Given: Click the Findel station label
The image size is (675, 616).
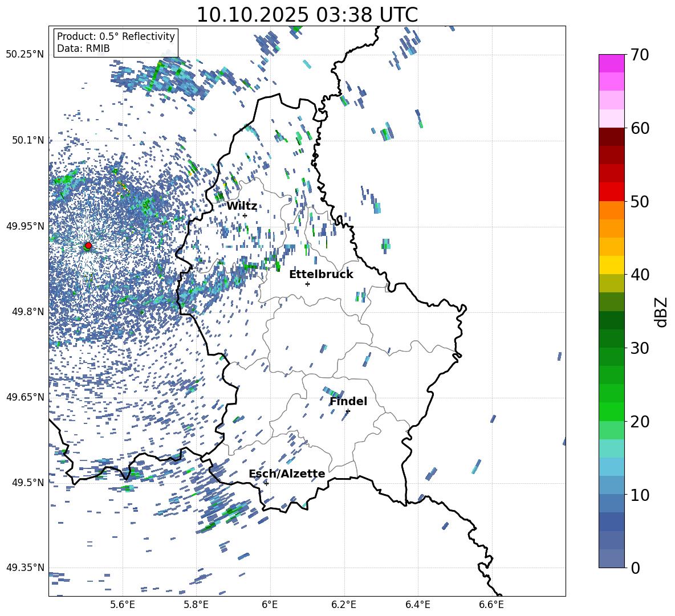Looking at the screenshot, I should tap(348, 401).
